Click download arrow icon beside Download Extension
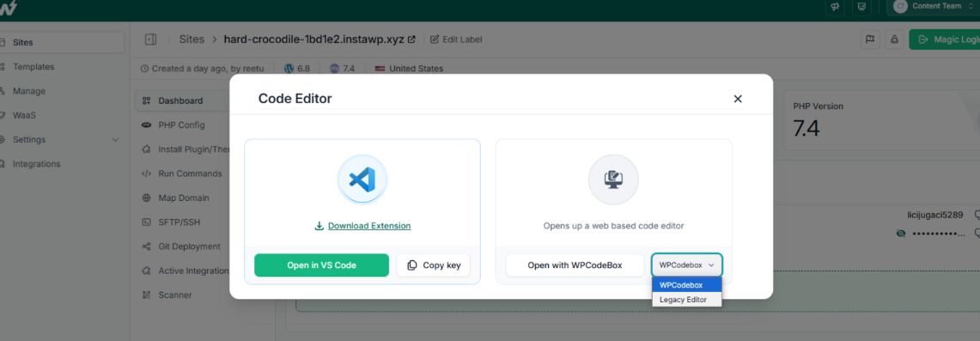 pos(320,225)
